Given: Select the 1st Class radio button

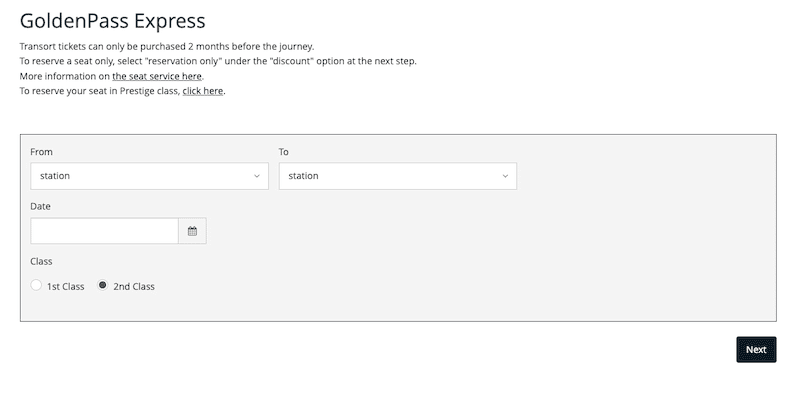Looking at the screenshot, I should click(36, 285).
